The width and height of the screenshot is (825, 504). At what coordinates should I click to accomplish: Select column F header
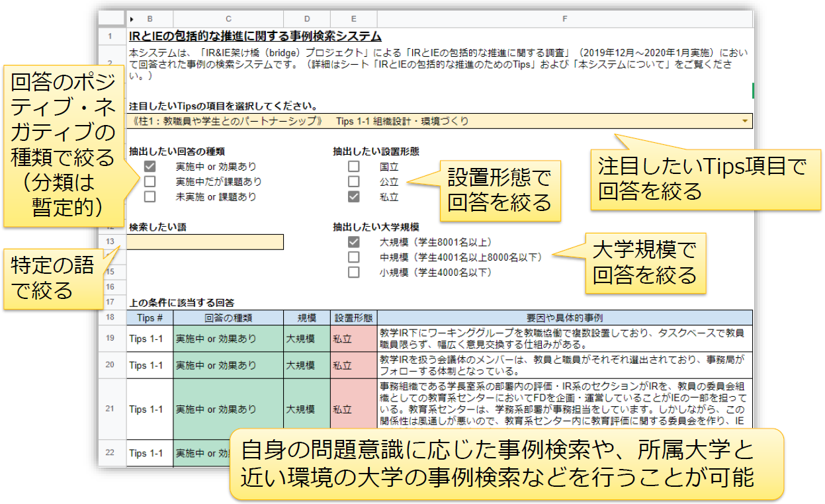coord(564,19)
